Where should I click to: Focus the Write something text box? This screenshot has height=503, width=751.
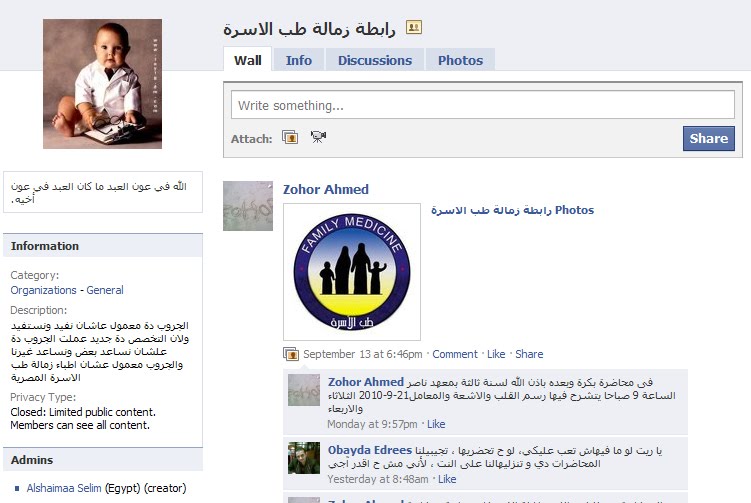coord(483,105)
